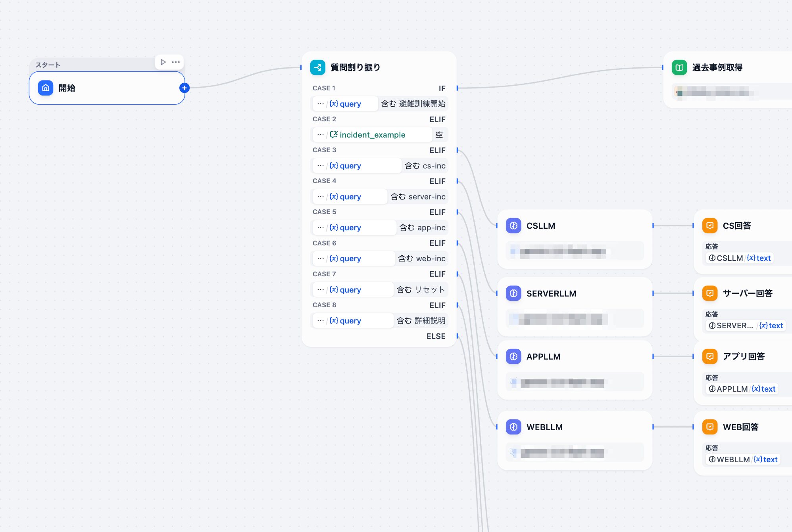The image size is (792, 532).
Task: Select the APPLLM node title
Action: pos(543,356)
